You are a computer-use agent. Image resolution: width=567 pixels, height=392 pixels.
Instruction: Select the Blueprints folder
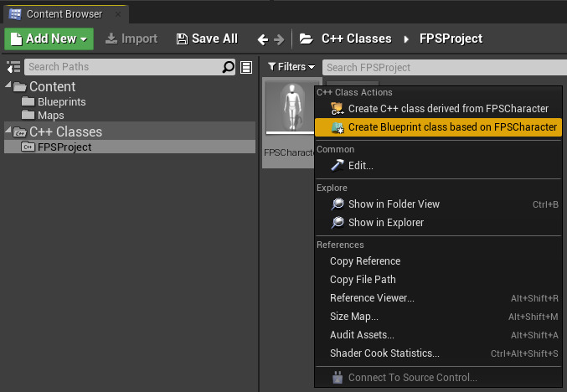tap(61, 102)
